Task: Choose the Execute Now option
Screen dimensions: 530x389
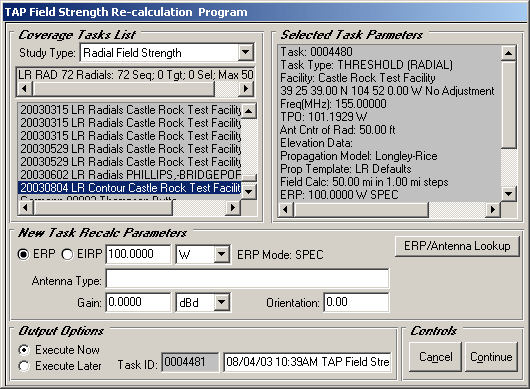Action: 24,350
